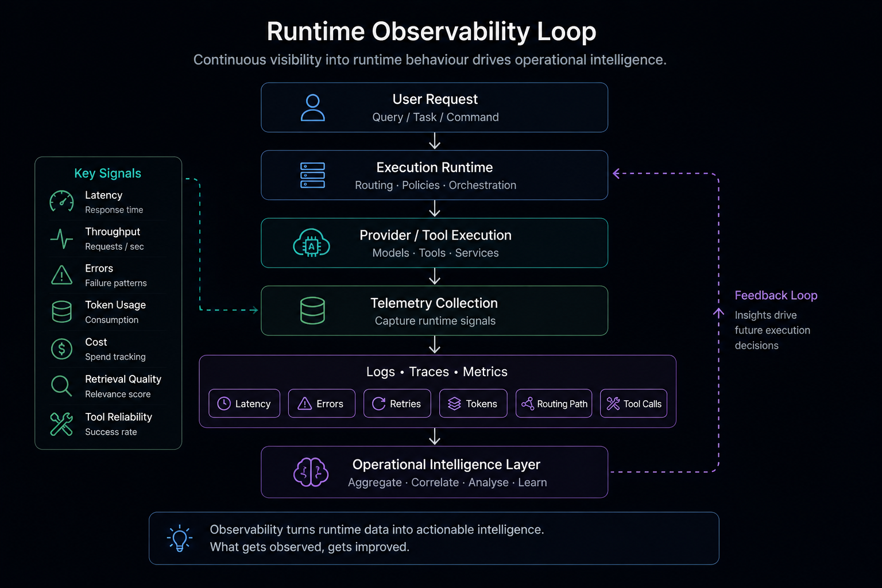Screen dimensions: 882x588
Task: Click the Cost signal name
Action: 96,342
